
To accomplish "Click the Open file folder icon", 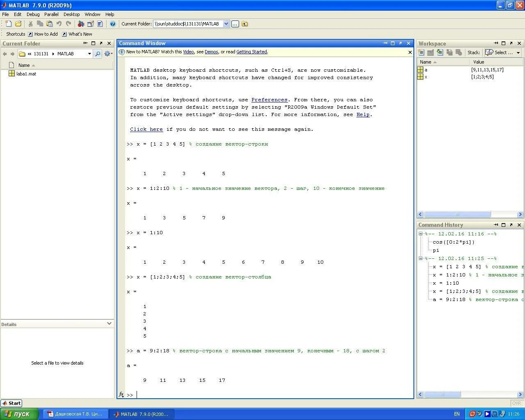I will click(18, 24).
